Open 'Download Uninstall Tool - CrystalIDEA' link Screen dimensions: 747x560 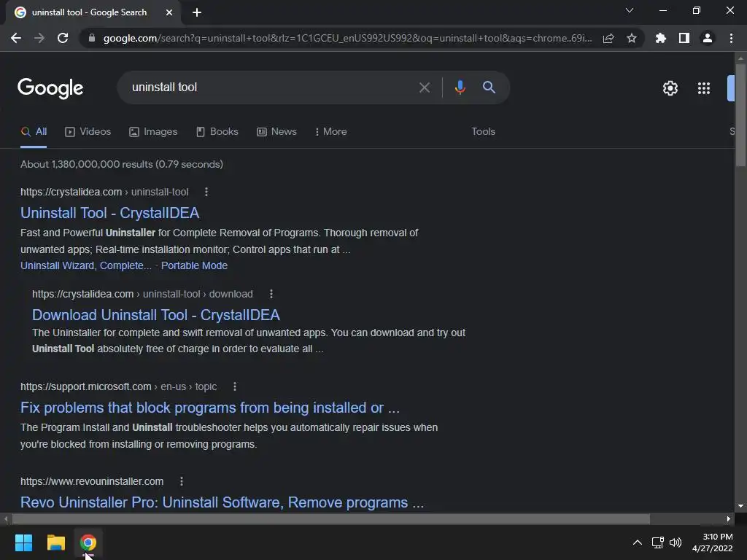(x=156, y=315)
